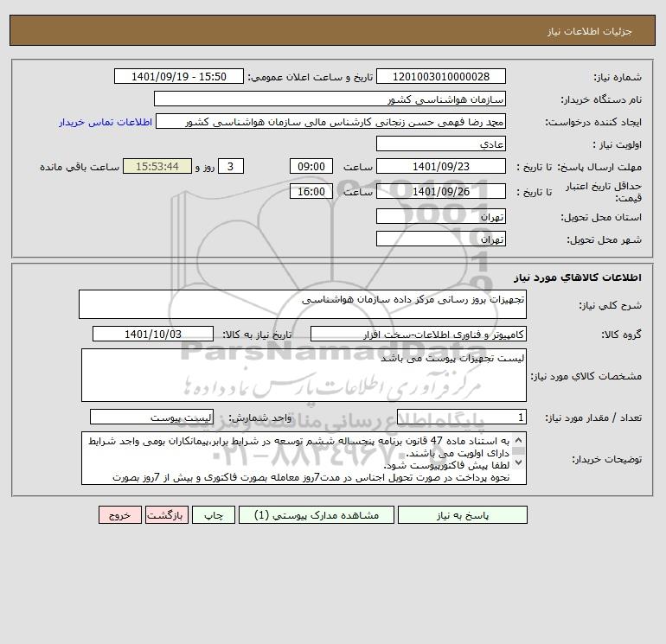Screen dimensions: 666x644
Task: Click buyer notes text area
Action: coord(304,458)
